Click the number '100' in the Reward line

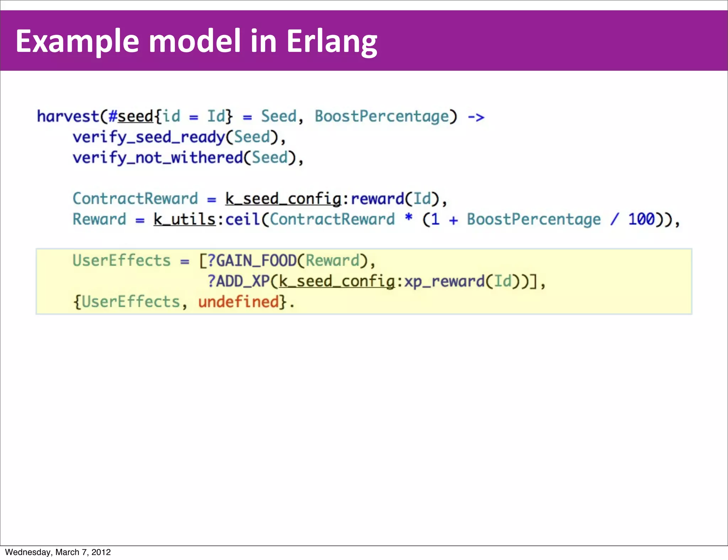641,219
